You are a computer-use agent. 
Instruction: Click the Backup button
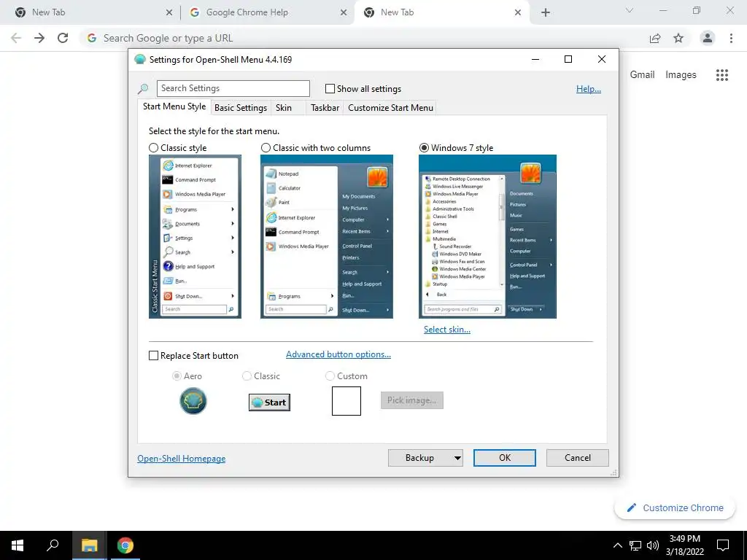coord(419,458)
